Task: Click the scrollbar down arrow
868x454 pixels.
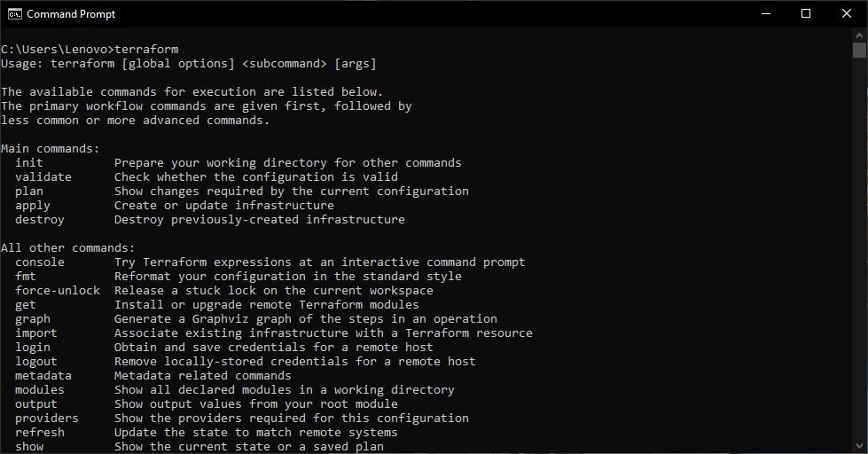Action: tap(859, 446)
